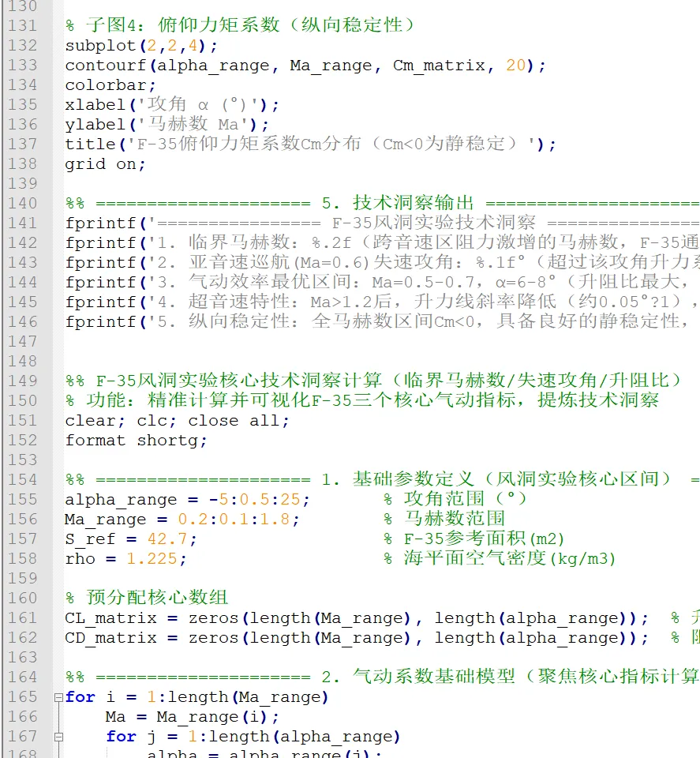Screen dimensions: 700x758
Task: Click the comment '马赫数范围'
Action: coord(444,519)
